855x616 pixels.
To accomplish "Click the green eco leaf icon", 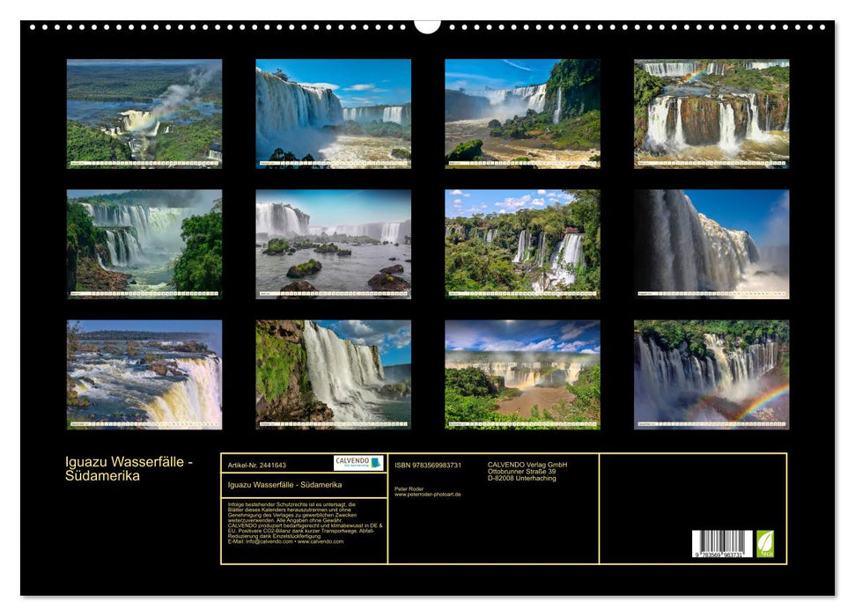I will coord(764,544).
